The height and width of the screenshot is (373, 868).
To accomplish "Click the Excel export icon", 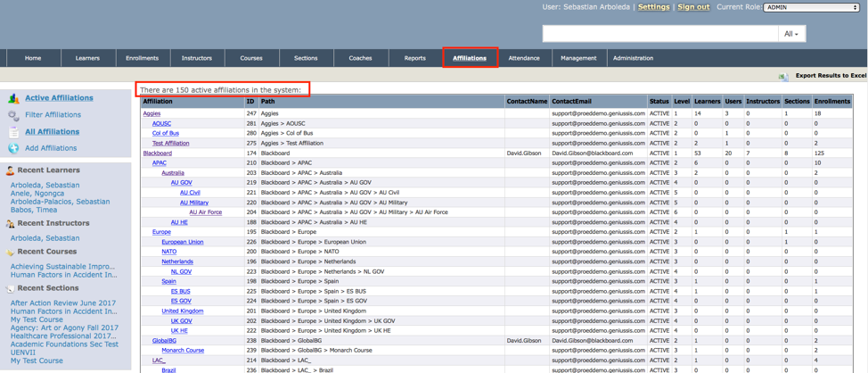I will [x=783, y=77].
